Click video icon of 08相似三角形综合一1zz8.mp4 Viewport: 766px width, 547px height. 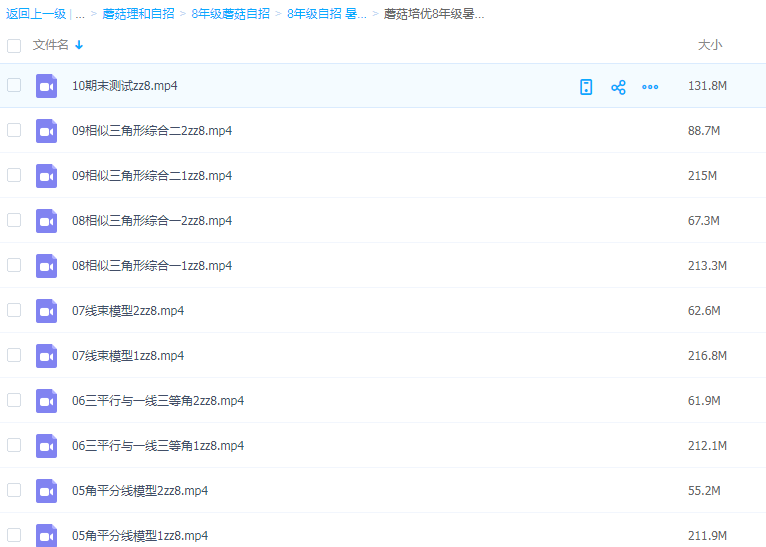[47, 266]
